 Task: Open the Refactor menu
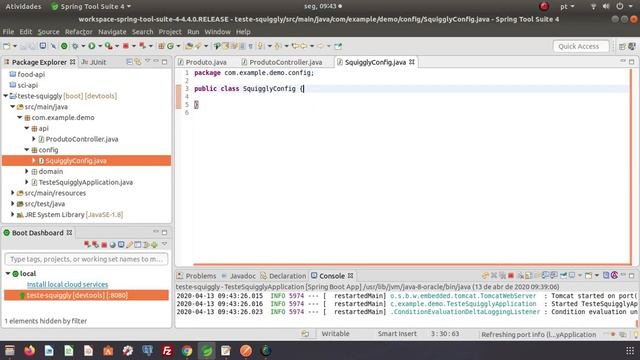point(78,32)
